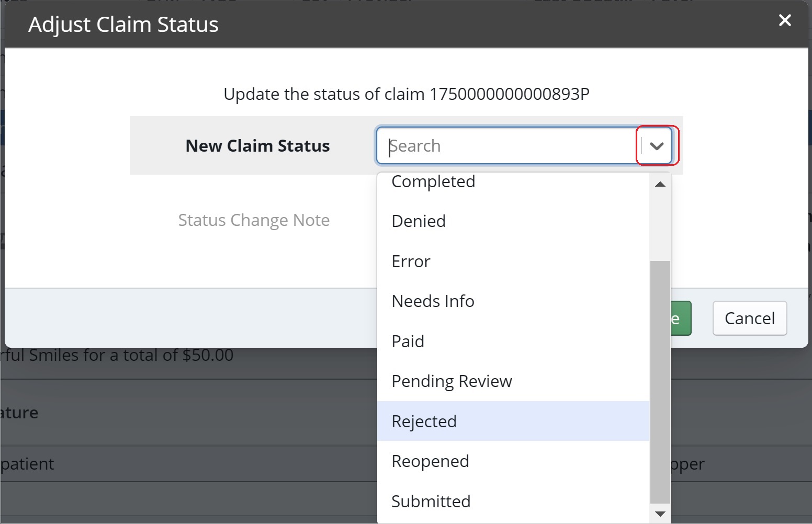Select Paid as the new claim status
The width and height of the screenshot is (812, 524).
point(408,341)
